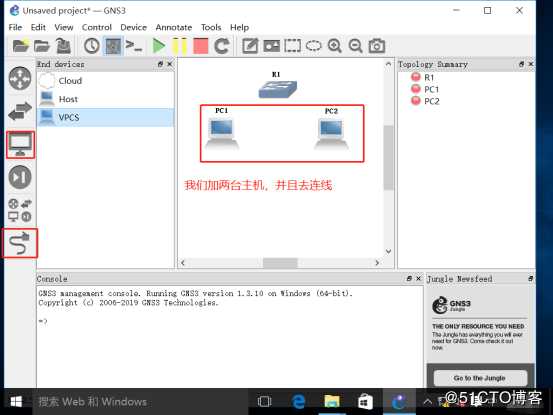Select VPCS in End devices list
The height and width of the screenshot is (415, 553).
tap(105, 117)
